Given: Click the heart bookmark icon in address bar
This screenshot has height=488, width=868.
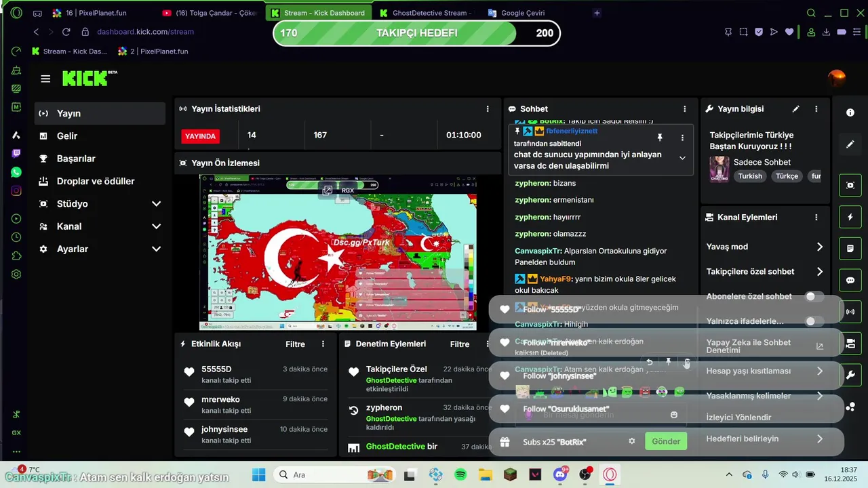Looking at the screenshot, I should coord(789,32).
